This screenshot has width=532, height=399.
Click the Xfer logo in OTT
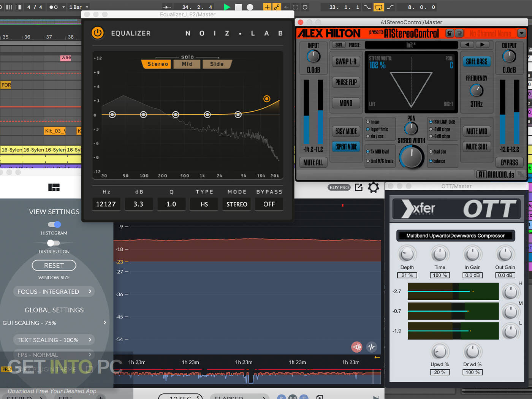point(418,208)
